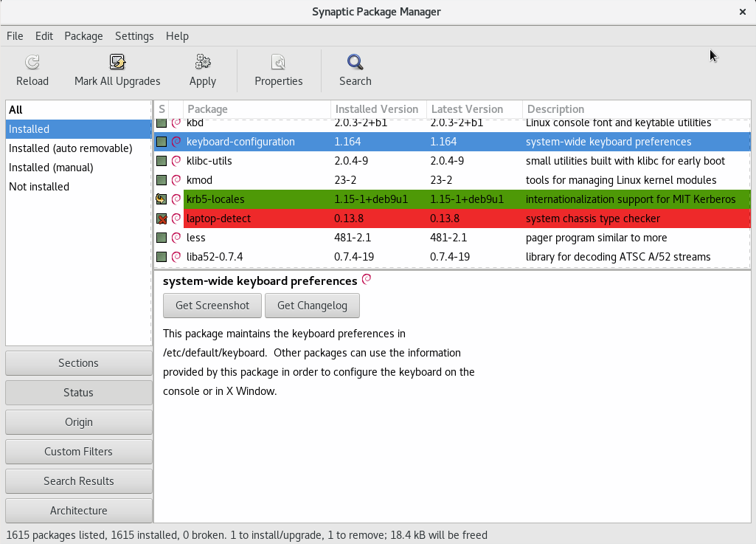Click the status checkbox for the less package
The height and width of the screenshot is (544, 756).
click(x=162, y=238)
